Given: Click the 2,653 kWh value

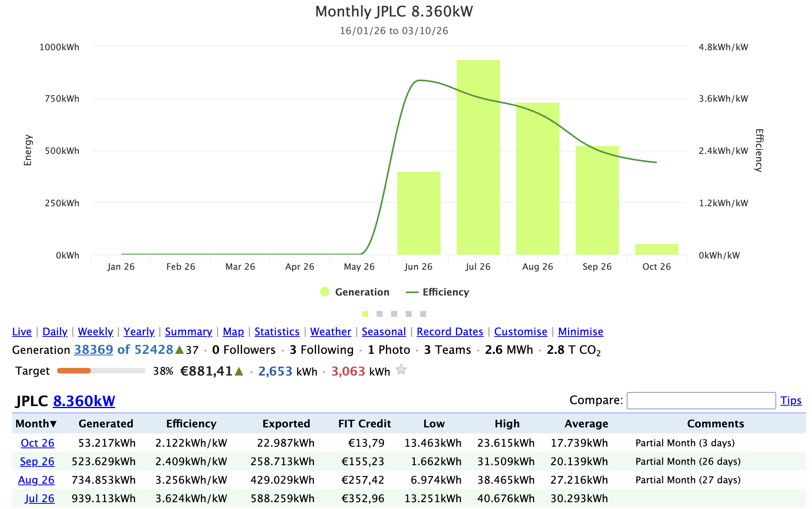Looking at the screenshot, I should pyautogui.click(x=288, y=371).
